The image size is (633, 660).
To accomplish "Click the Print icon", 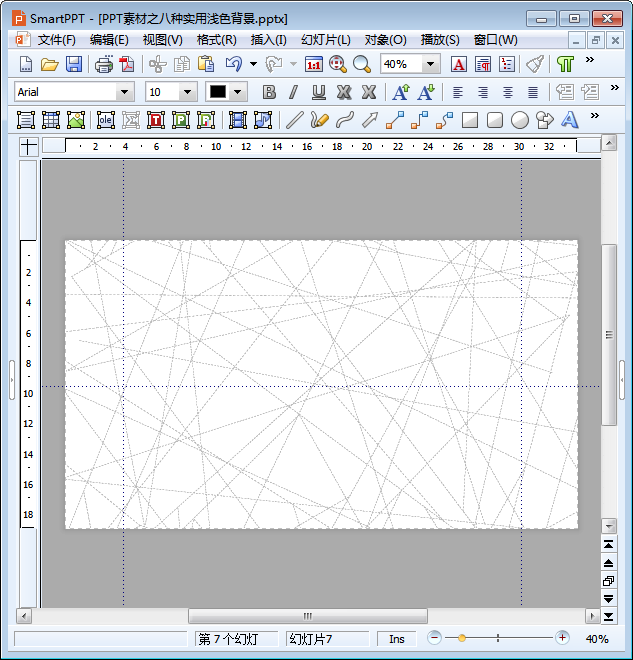I will (x=104, y=64).
